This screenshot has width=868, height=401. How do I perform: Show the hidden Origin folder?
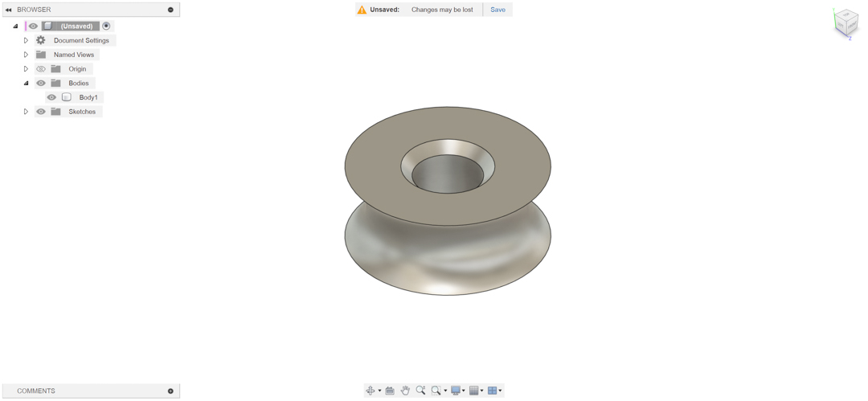coord(41,69)
